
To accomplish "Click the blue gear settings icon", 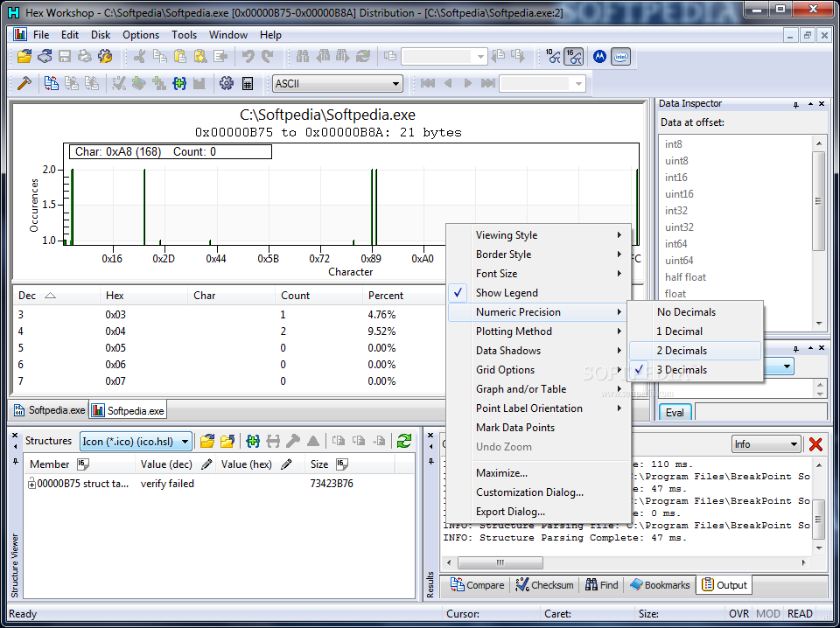I will (227, 83).
